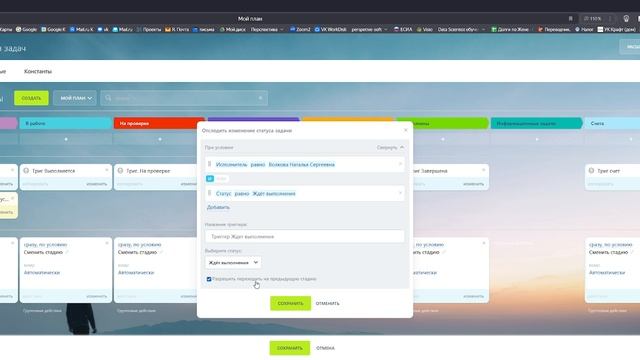Click bottom Отмена button
The width and height of the screenshot is (640, 360).
pyautogui.click(x=325, y=348)
